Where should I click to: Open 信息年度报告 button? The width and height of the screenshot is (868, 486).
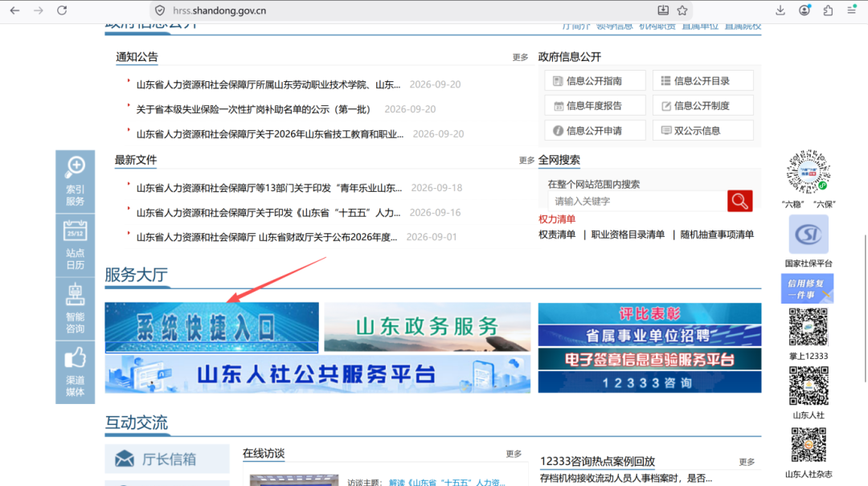coord(595,106)
